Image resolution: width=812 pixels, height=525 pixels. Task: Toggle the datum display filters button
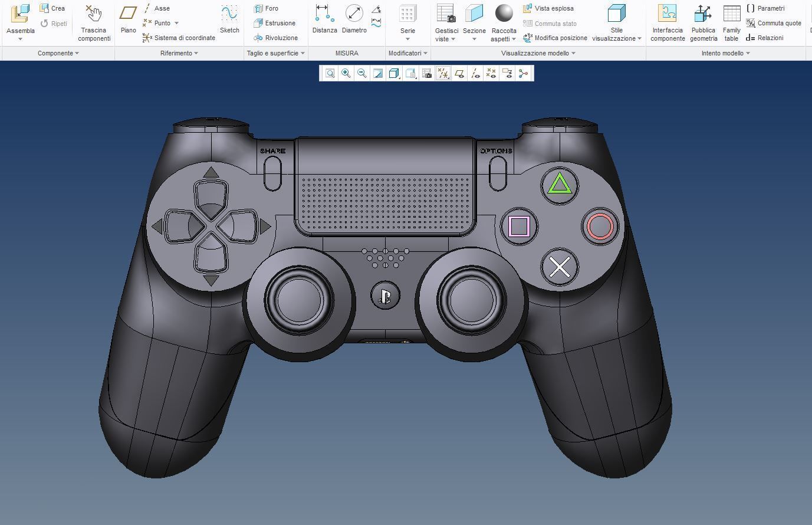click(443, 73)
